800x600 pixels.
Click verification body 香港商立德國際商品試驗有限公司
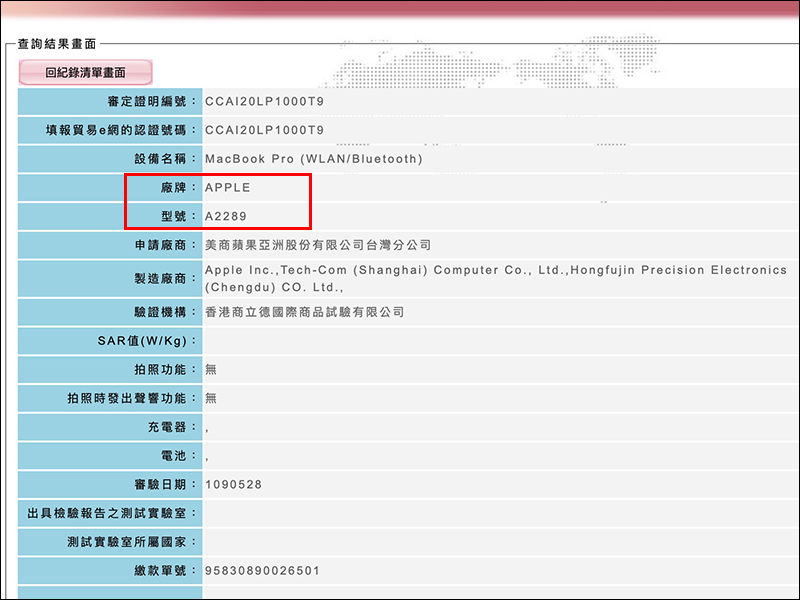point(305,312)
